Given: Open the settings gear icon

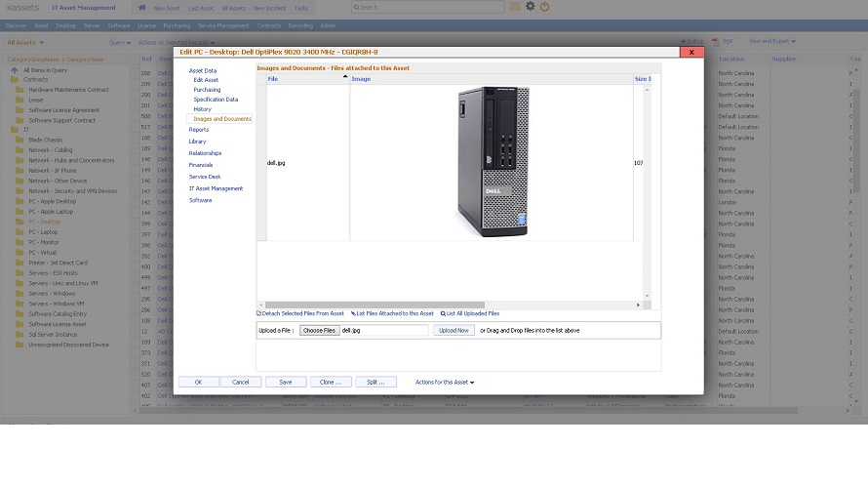Looking at the screenshot, I should point(531,7).
